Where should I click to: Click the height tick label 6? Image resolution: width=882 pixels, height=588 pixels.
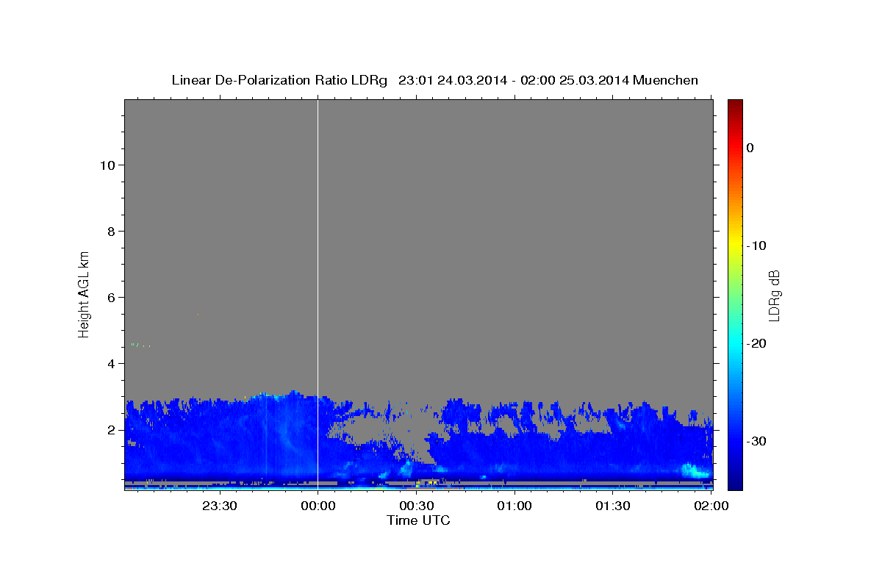(112, 297)
